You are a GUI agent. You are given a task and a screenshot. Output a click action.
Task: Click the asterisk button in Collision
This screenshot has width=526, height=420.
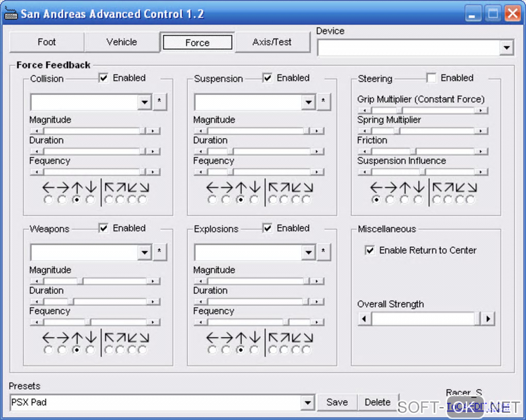[159, 102]
